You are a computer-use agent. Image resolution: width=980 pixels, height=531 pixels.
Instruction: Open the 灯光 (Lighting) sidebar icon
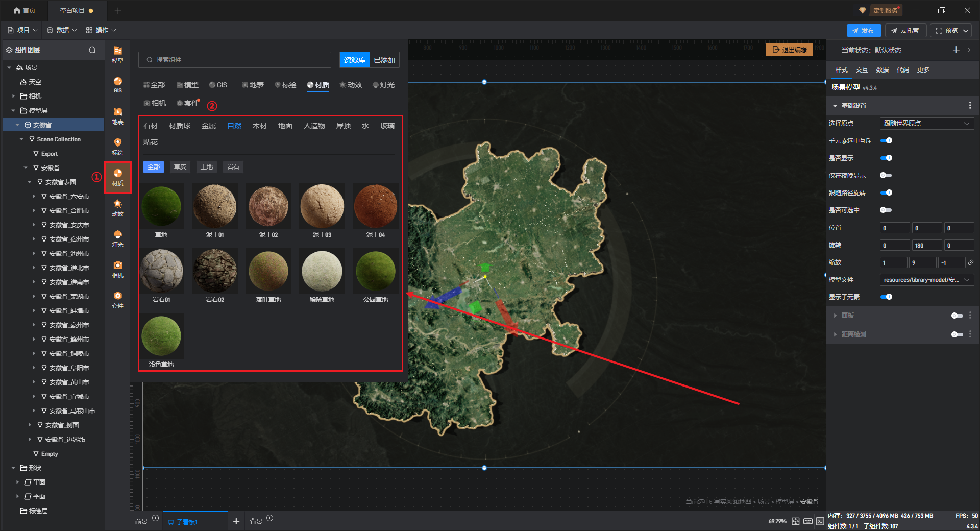coord(117,238)
